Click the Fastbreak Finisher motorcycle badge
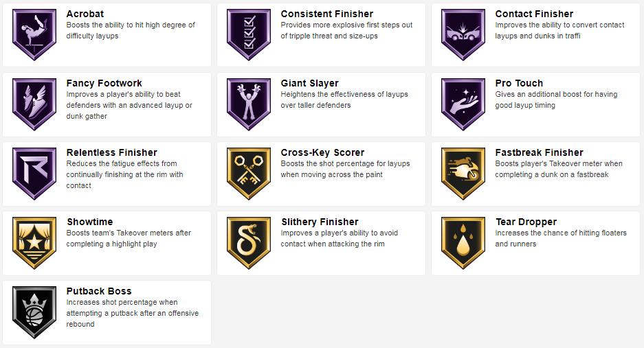 click(463, 174)
